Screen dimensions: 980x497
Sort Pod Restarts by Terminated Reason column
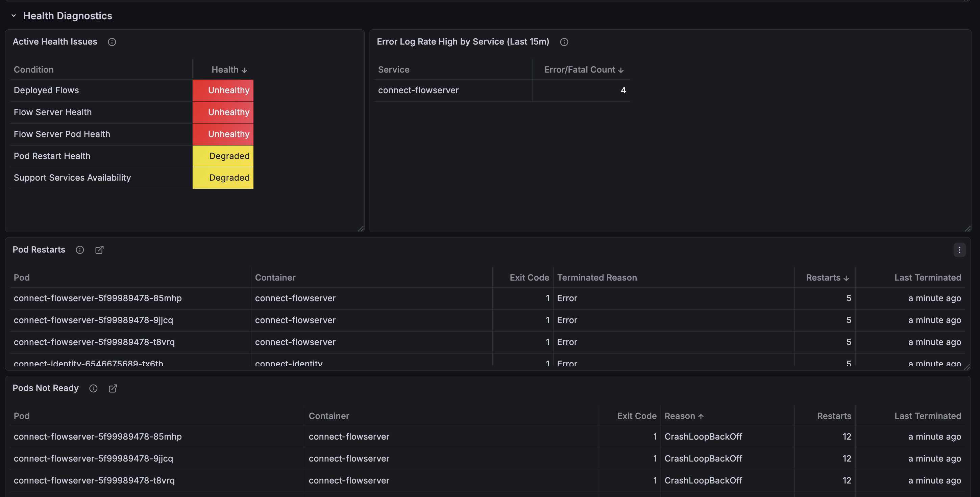tap(597, 278)
